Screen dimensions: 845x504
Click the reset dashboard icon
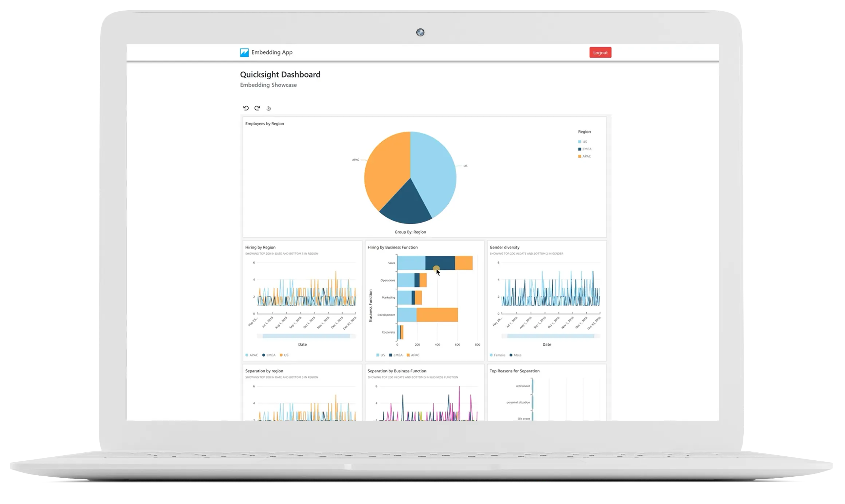click(x=268, y=108)
